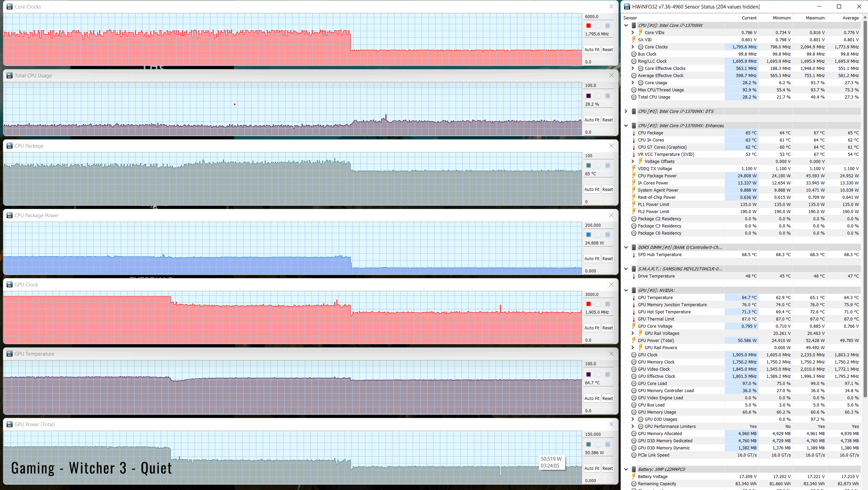Click the thermometer icon beside GPU Temperature
868x490 pixels.
click(x=634, y=297)
